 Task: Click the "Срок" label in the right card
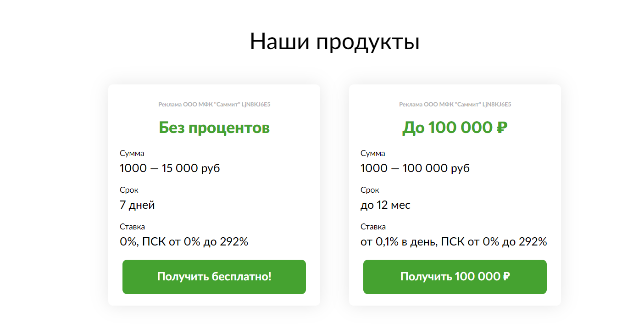pos(370,190)
